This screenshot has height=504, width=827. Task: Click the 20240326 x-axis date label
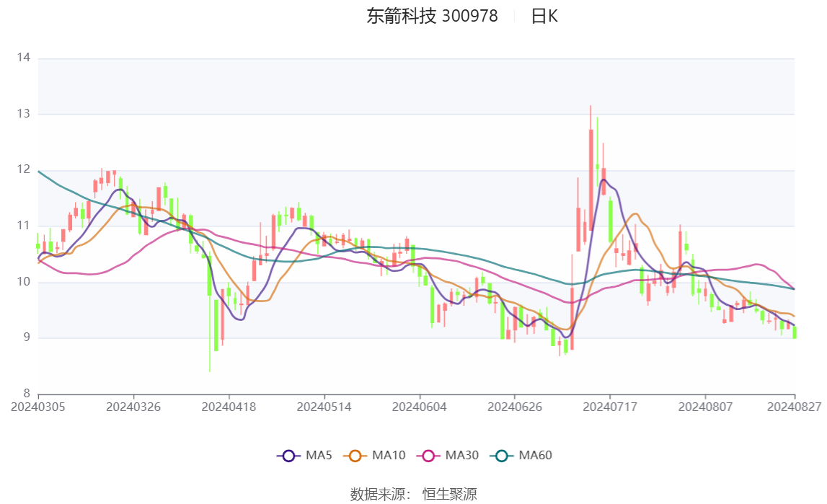click(133, 407)
